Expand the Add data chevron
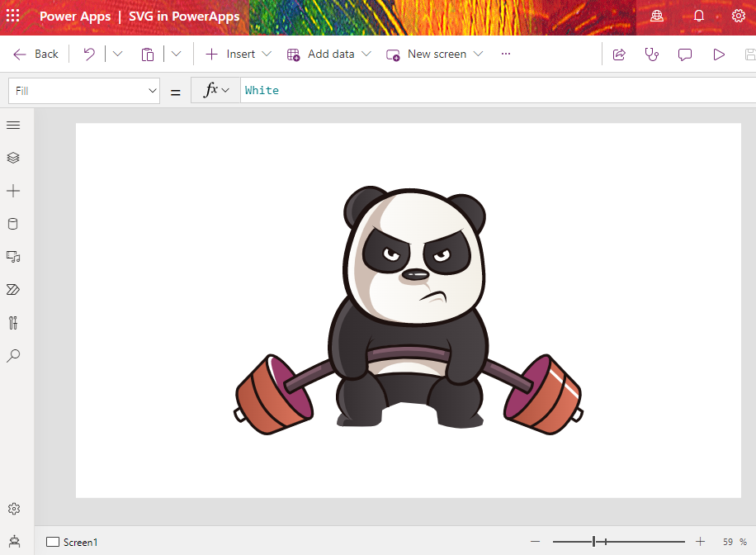This screenshot has width=756, height=555. pos(366,54)
